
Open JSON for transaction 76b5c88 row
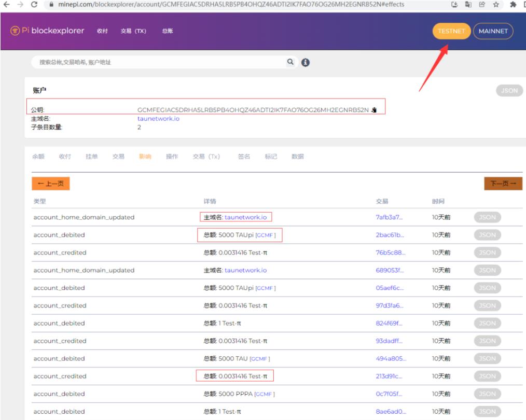click(x=488, y=253)
